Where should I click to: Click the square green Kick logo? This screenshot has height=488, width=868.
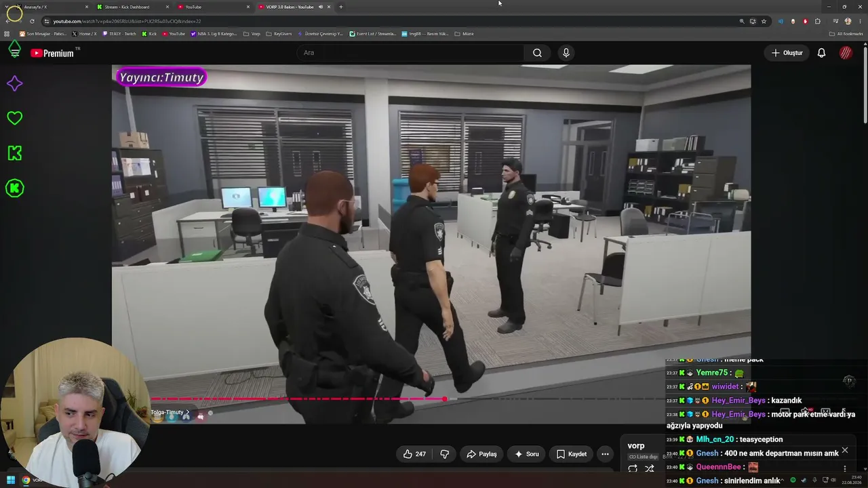tap(14, 153)
